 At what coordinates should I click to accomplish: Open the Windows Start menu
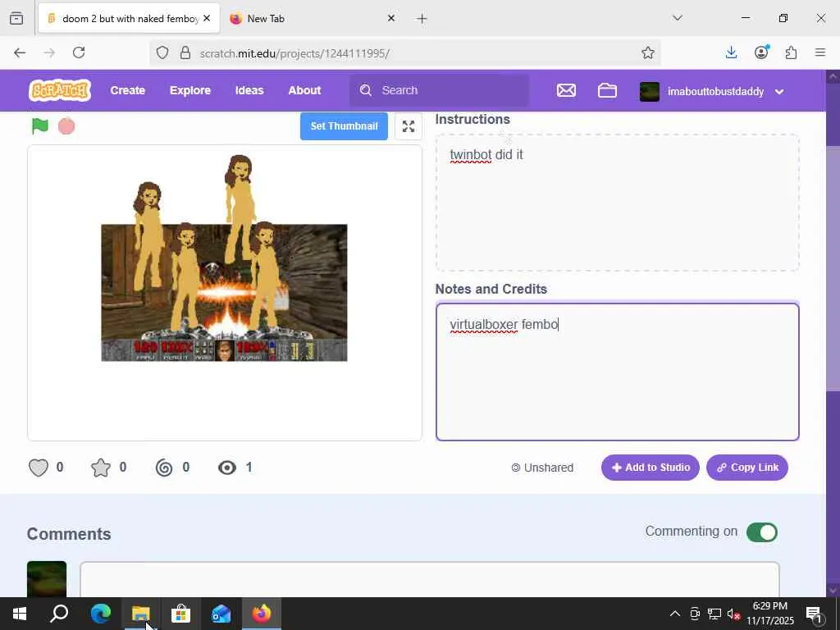(x=20, y=614)
